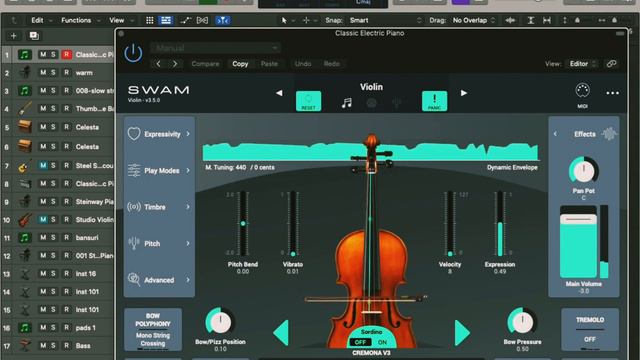
Task: Expand the Expressivity section chevron
Action: tap(188, 134)
